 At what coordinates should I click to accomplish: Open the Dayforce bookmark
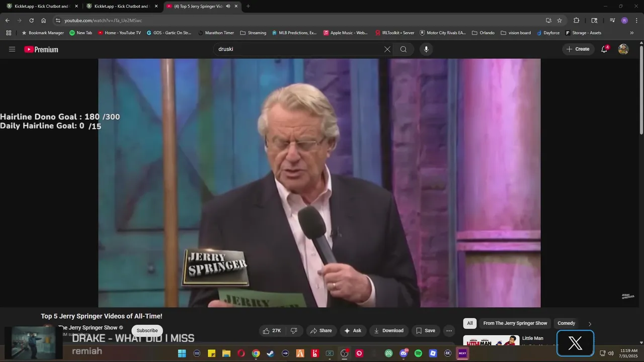[548, 33]
